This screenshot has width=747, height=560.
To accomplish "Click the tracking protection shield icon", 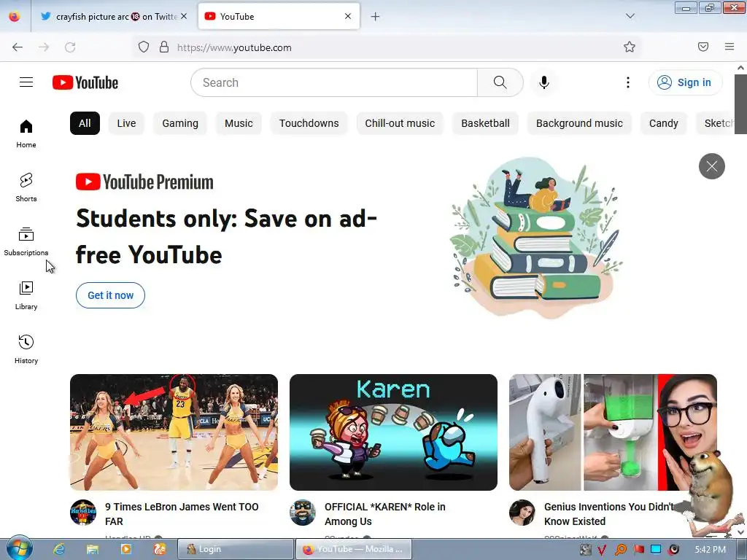I will 144,47.
